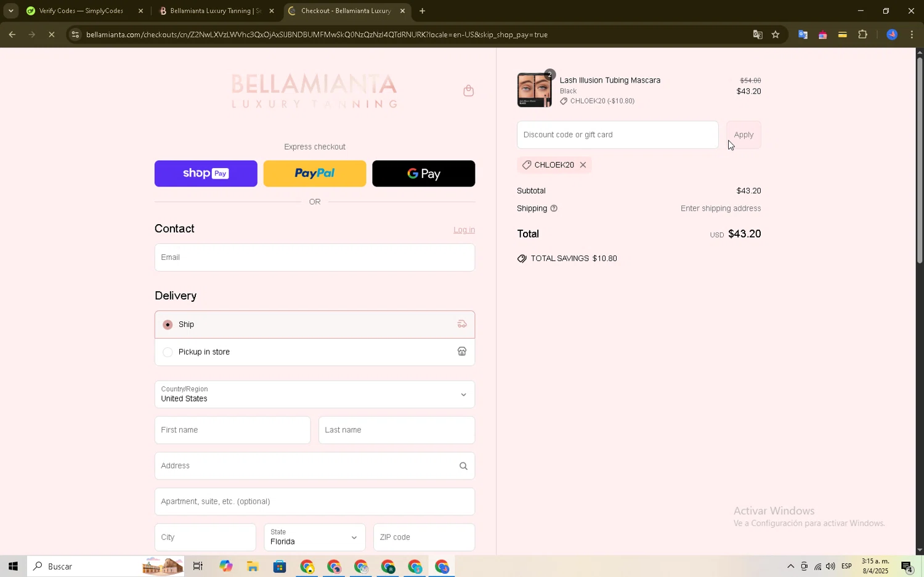Open the volume control in system tray
Viewport: 924px width, 577px height.
pyautogui.click(x=830, y=567)
